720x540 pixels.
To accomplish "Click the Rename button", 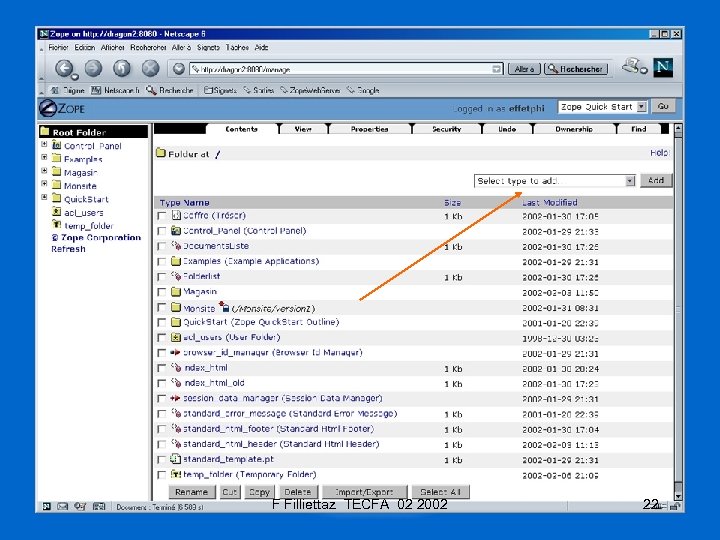I will (191, 492).
